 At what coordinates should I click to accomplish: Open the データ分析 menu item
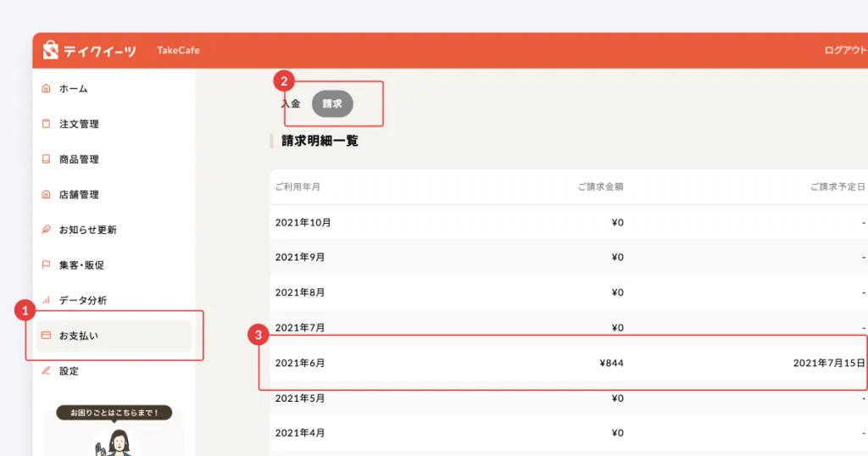(83, 300)
